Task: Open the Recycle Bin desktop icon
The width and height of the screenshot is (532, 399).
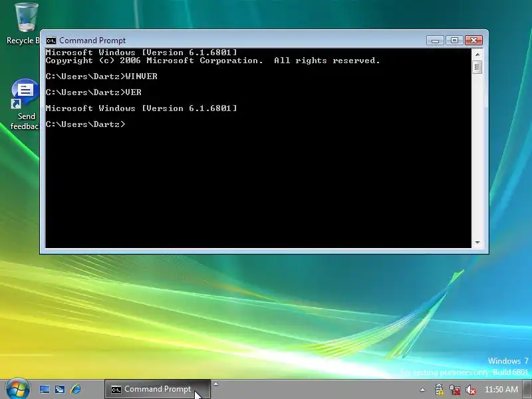Action: [x=26, y=23]
